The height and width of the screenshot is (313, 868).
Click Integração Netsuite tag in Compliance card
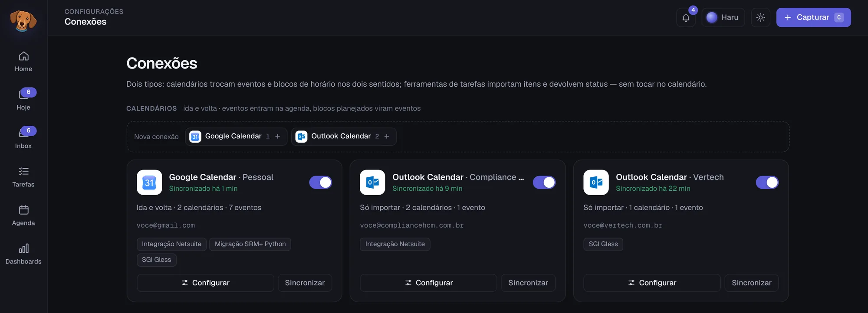click(x=395, y=244)
